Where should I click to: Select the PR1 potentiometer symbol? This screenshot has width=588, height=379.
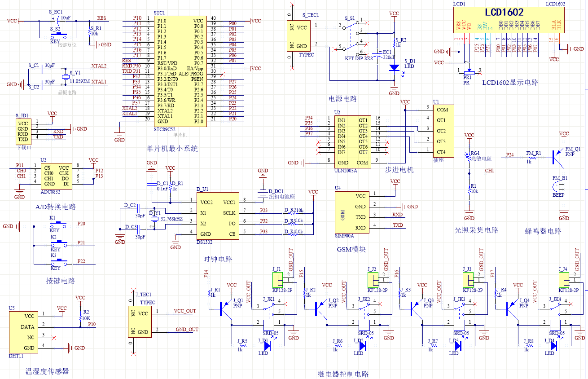click(x=469, y=71)
